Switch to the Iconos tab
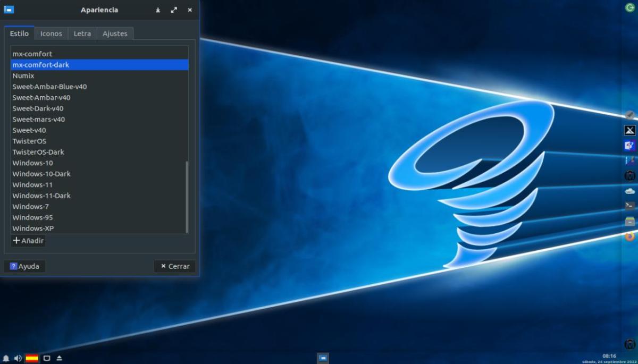The height and width of the screenshot is (364, 638). pos(51,33)
